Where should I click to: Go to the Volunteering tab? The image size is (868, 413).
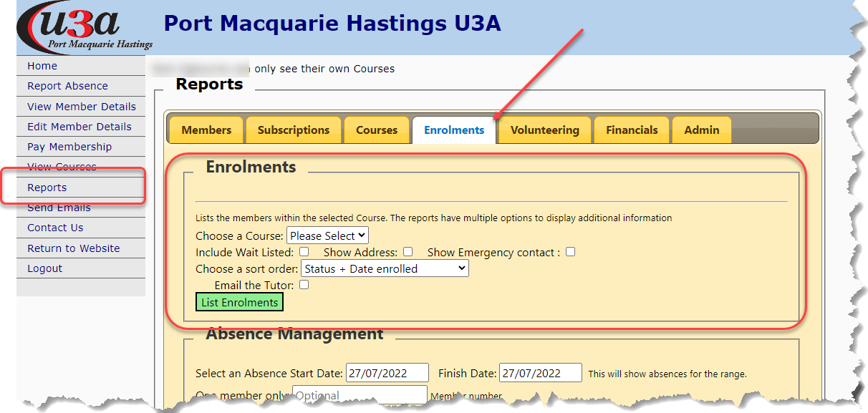tap(545, 130)
